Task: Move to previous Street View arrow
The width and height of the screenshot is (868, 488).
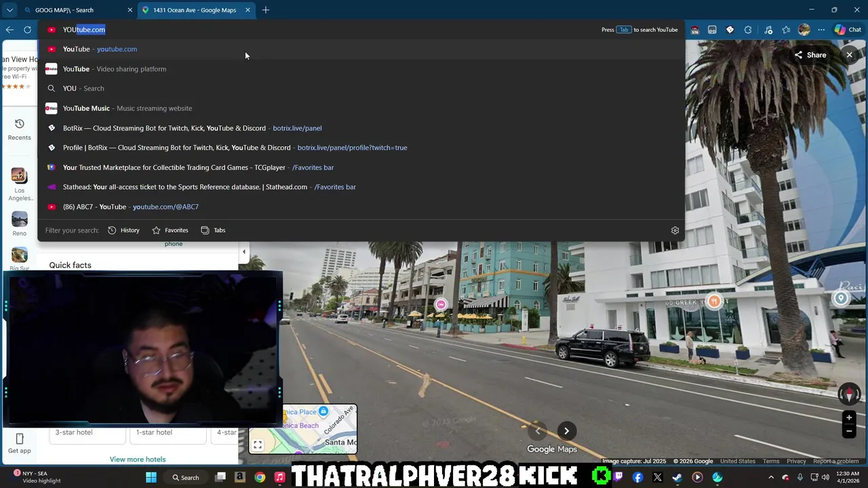Action: click(537, 431)
